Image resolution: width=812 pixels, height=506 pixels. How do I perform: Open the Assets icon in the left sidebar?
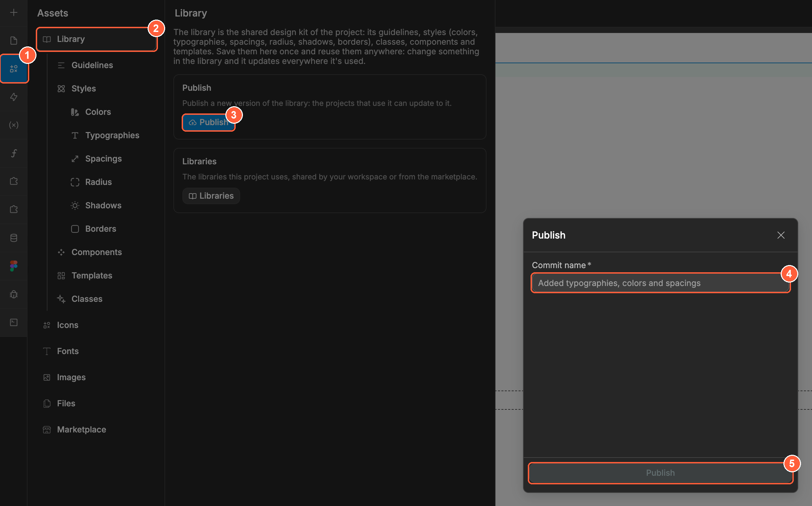point(14,69)
